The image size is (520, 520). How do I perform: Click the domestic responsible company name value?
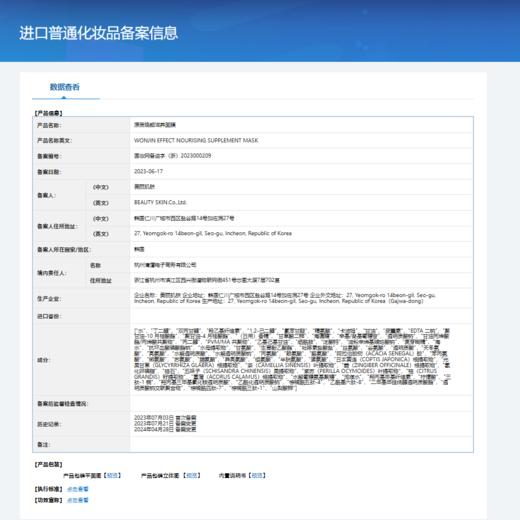tap(165, 265)
